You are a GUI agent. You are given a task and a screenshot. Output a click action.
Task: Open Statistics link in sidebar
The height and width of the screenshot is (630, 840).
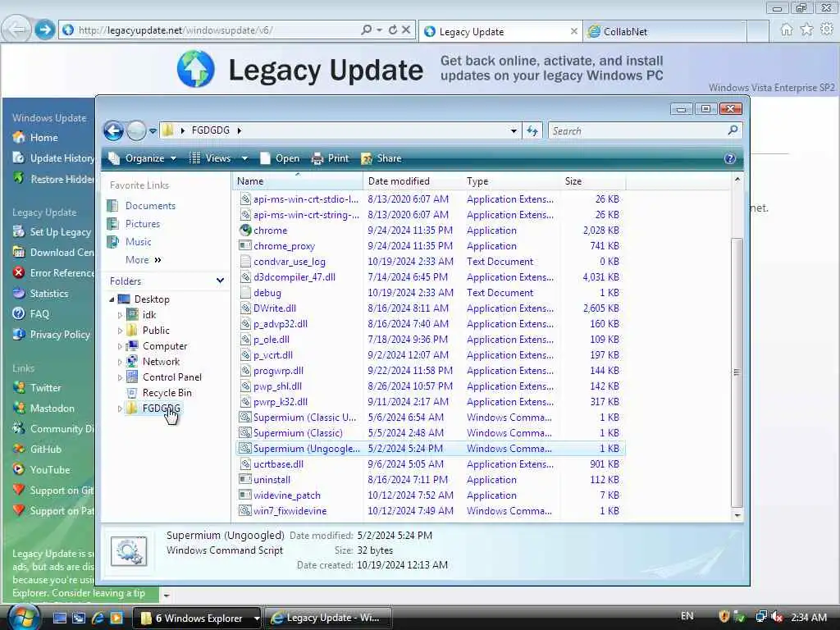pos(48,294)
